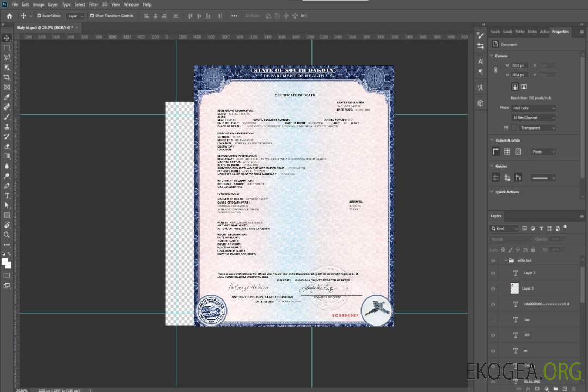Image resolution: width=588 pixels, height=392 pixels.
Task: Filter layers by pixel layers icon
Action: point(525,229)
